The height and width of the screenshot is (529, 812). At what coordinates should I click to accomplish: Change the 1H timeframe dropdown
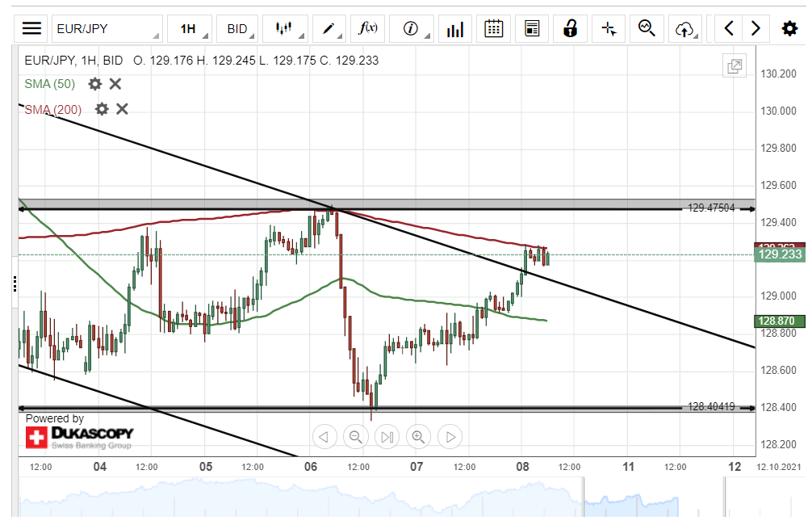(x=190, y=28)
